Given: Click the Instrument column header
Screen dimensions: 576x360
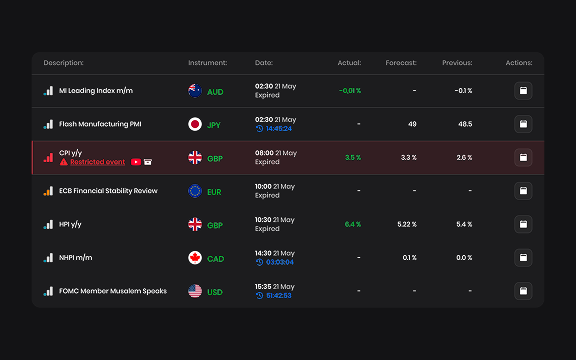Looking at the screenshot, I should click(x=208, y=63).
